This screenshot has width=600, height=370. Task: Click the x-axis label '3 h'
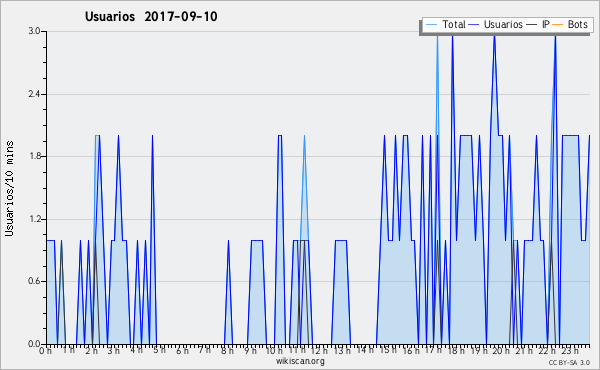114,350
